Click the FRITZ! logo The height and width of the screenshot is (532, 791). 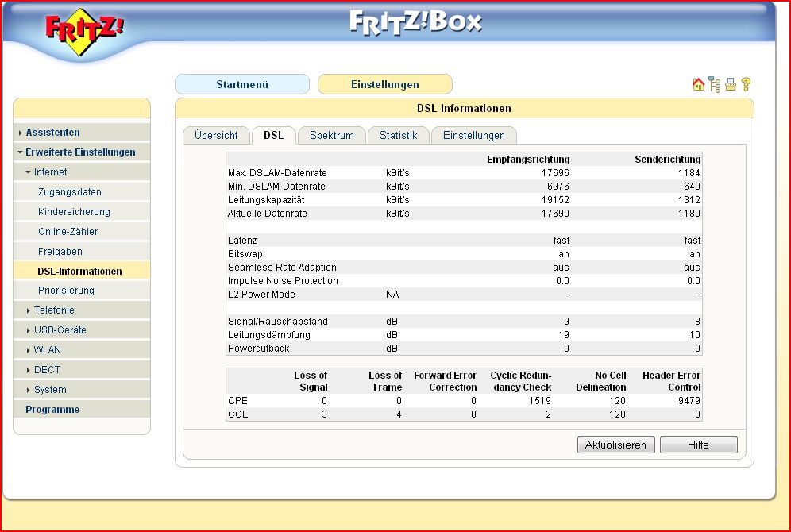(x=85, y=33)
